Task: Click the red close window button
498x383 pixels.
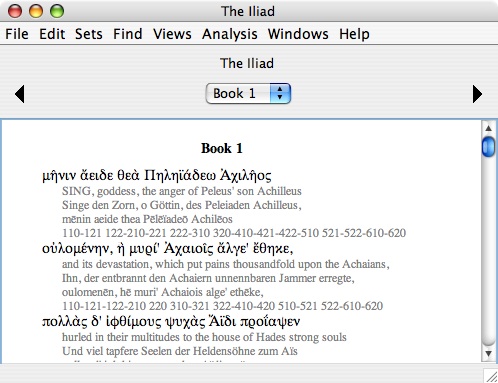Action: [x=15, y=11]
